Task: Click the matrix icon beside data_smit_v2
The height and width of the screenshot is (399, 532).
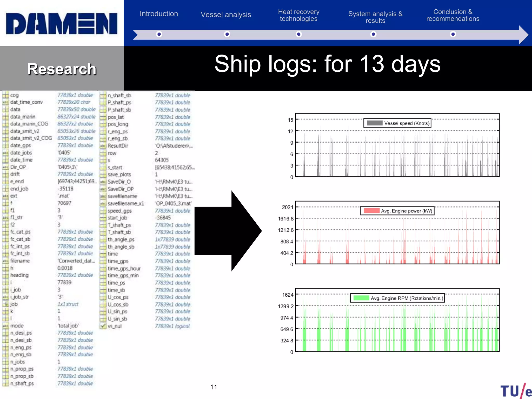Action: (x=5, y=131)
